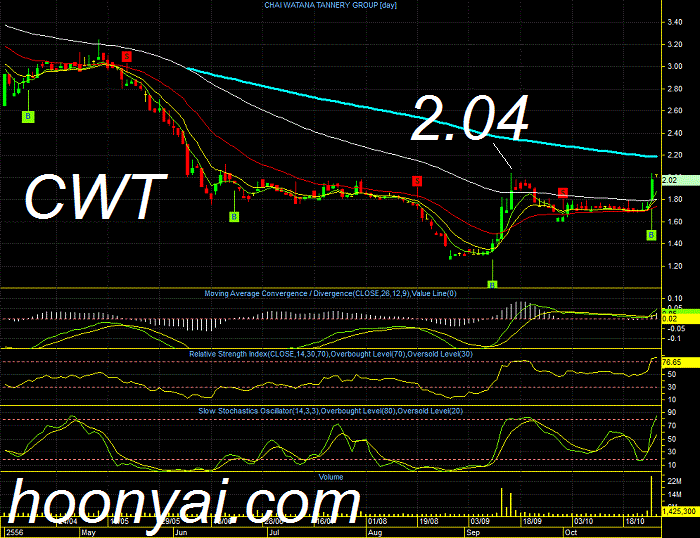Viewport: 700px width, 538px height.
Task: Click the 03/10 date label
Action: pos(584,521)
